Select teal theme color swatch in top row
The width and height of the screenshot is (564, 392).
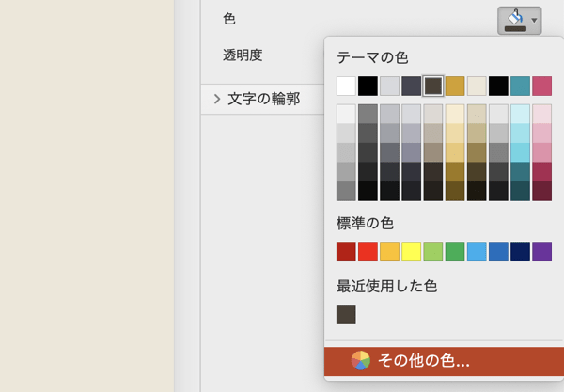tap(520, 86)
